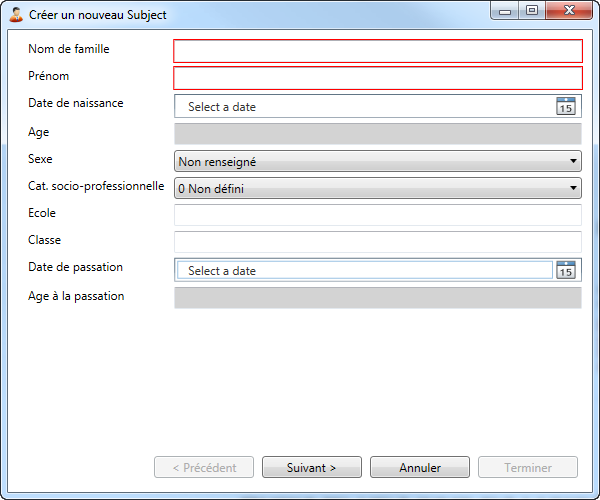
Task: Click the user icon in the title bar
Action: click(16, 15)
